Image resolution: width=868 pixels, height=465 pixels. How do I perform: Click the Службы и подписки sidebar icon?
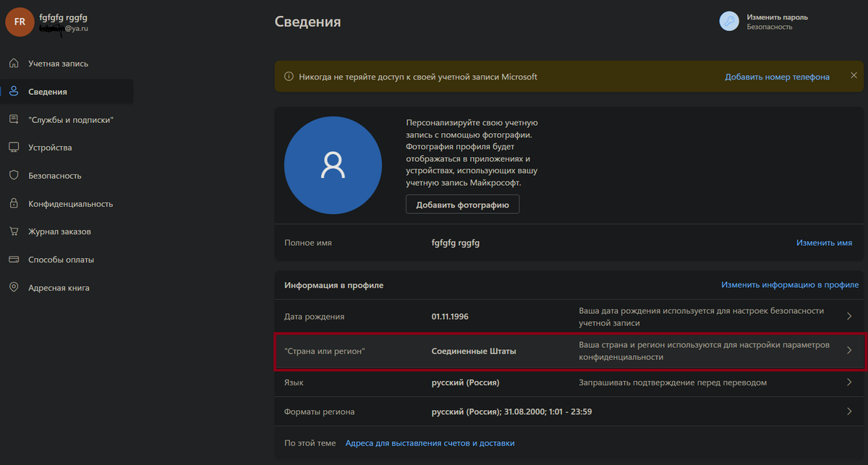click(x=14, y=119)
